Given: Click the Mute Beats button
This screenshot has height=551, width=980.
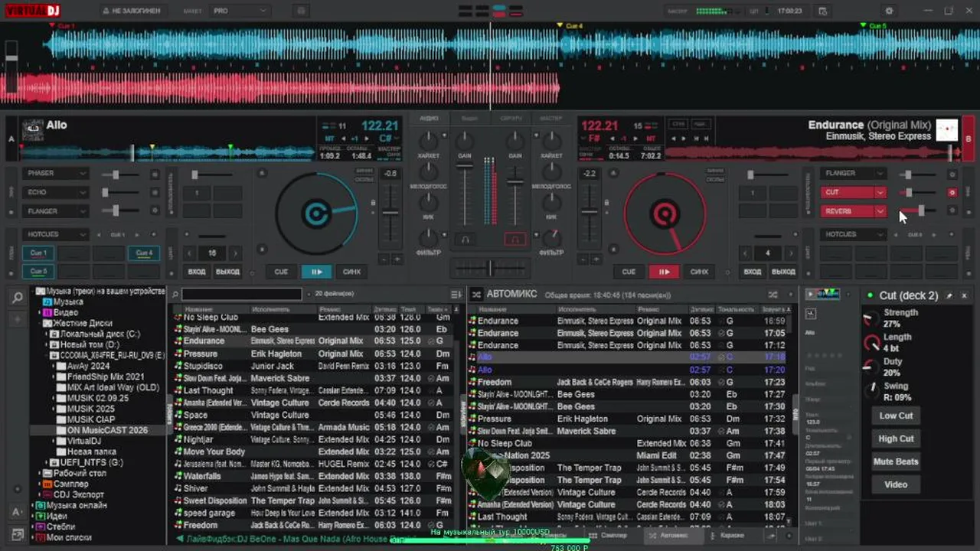Looking at the screenshot, I should [896, 461].
